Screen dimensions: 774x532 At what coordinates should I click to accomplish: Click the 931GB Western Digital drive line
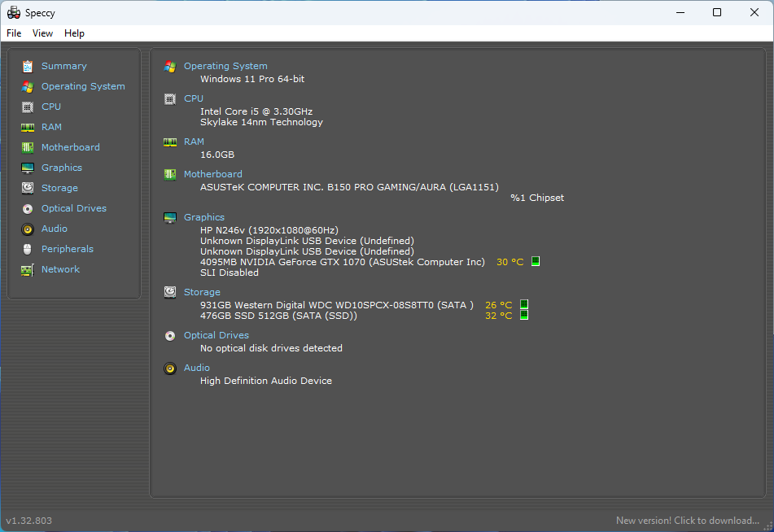coord(336,305)
